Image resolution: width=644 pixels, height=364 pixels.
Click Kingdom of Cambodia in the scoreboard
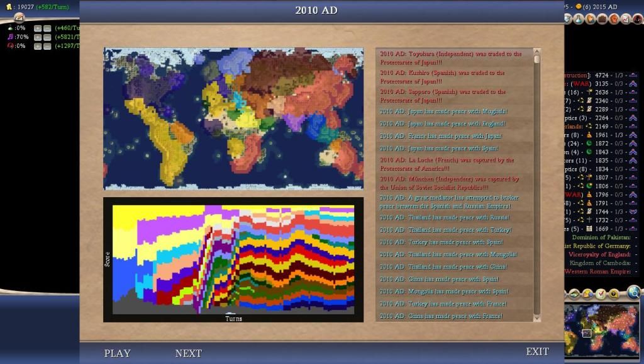(600, 263)
